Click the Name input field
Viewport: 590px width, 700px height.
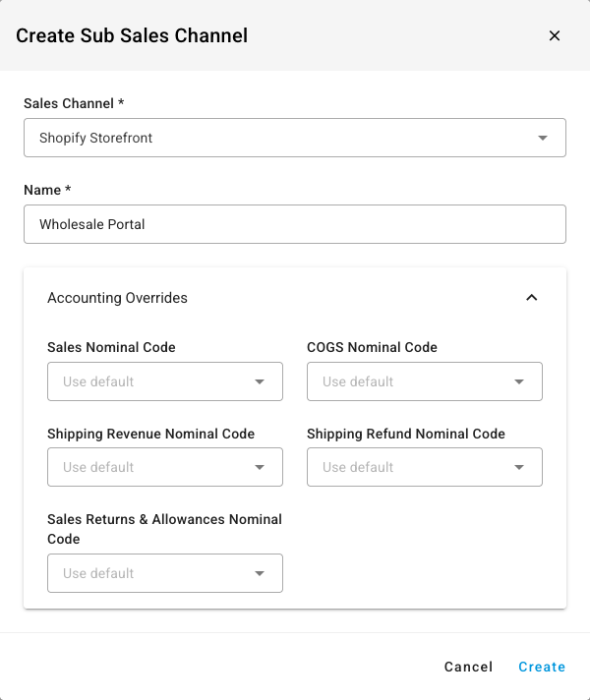[x=295, y=224]
